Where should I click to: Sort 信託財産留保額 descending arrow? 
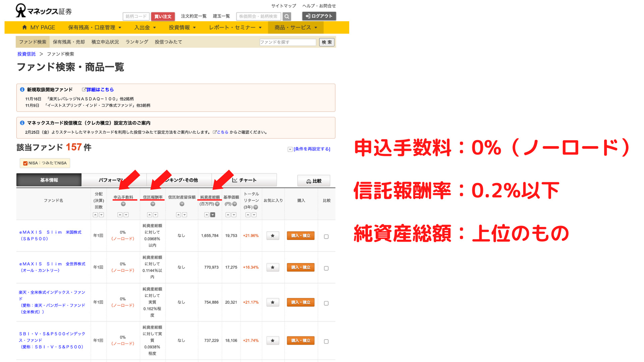[x=184, y=215]
